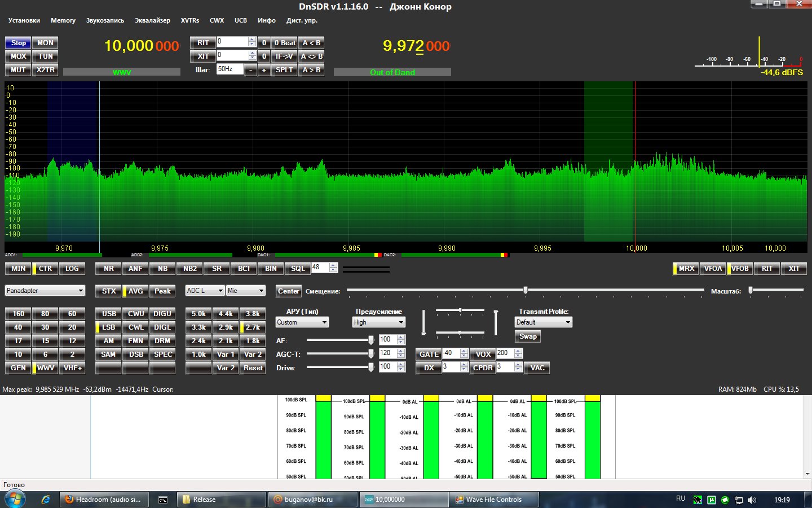812x508 pixels.
Task: Click the Release folder taskbar item
Action: point(222,500)
